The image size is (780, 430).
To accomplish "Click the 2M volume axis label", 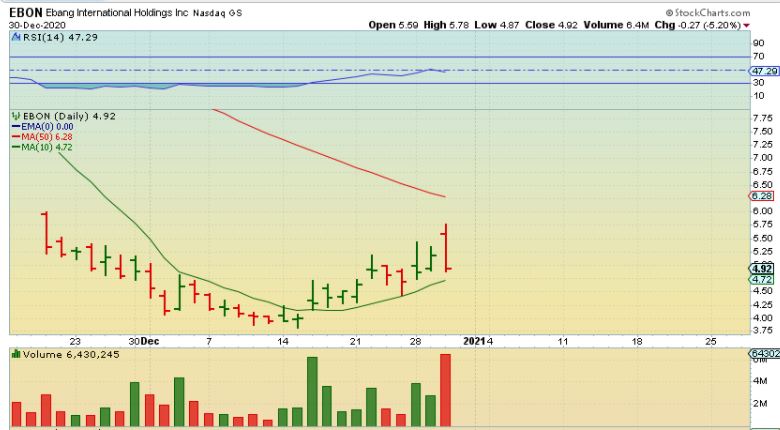I will click(760, 404).
